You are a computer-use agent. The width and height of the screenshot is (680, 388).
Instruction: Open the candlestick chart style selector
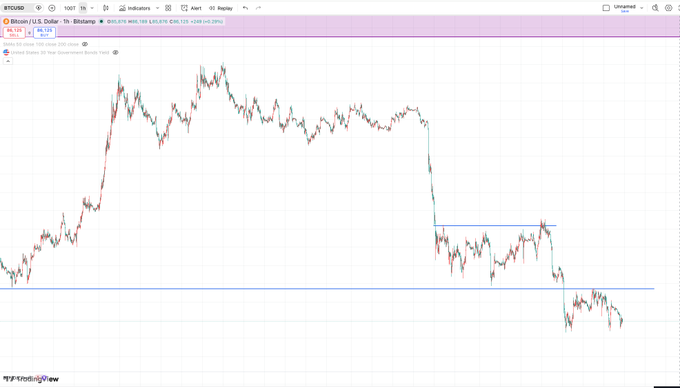pyautogui.click(x=106, y=8)
